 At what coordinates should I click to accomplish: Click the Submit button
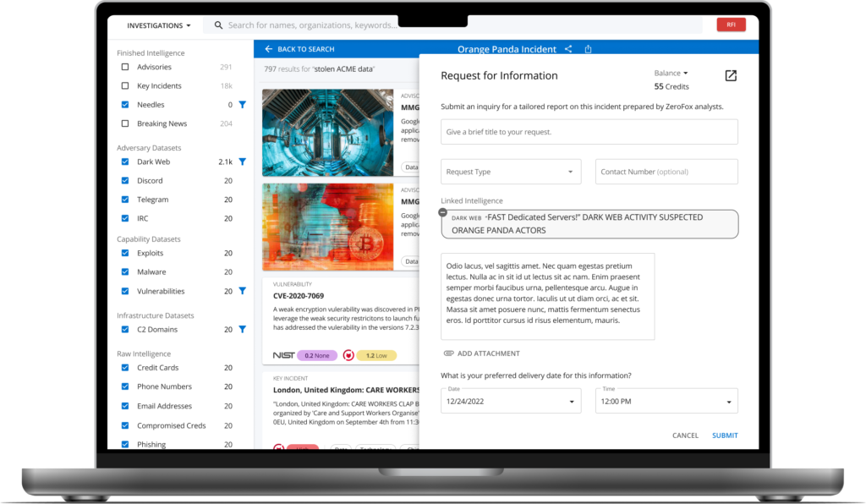pos(725,436)
